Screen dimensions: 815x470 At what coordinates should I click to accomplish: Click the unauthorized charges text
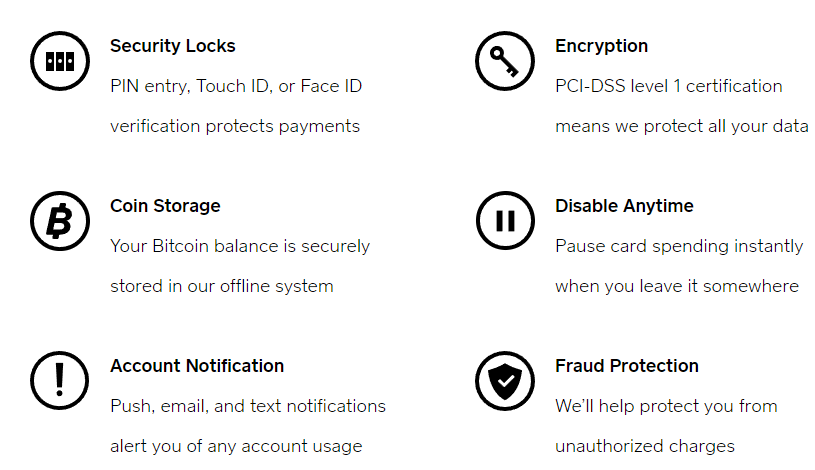click(645, 446)
